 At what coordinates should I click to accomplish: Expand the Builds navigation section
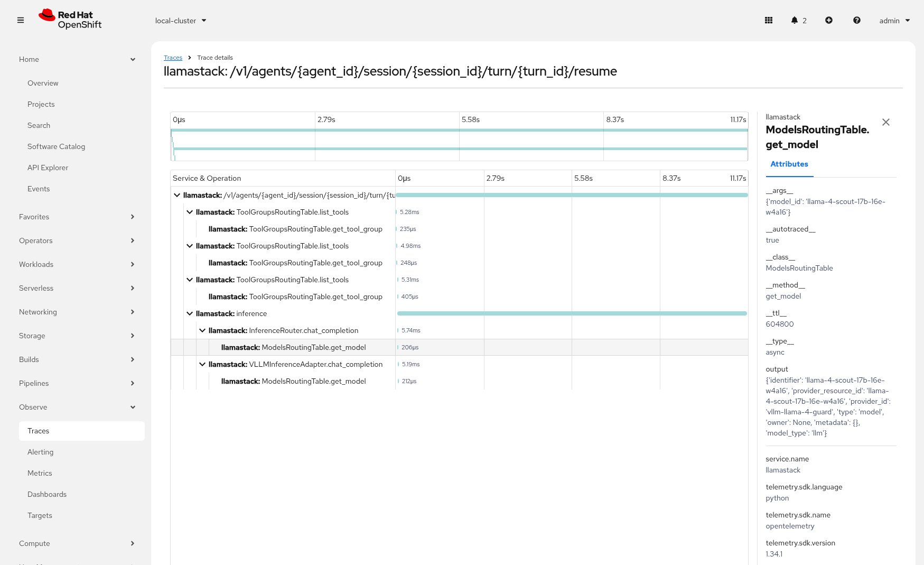pyautogui.click(x=77, y=359)
